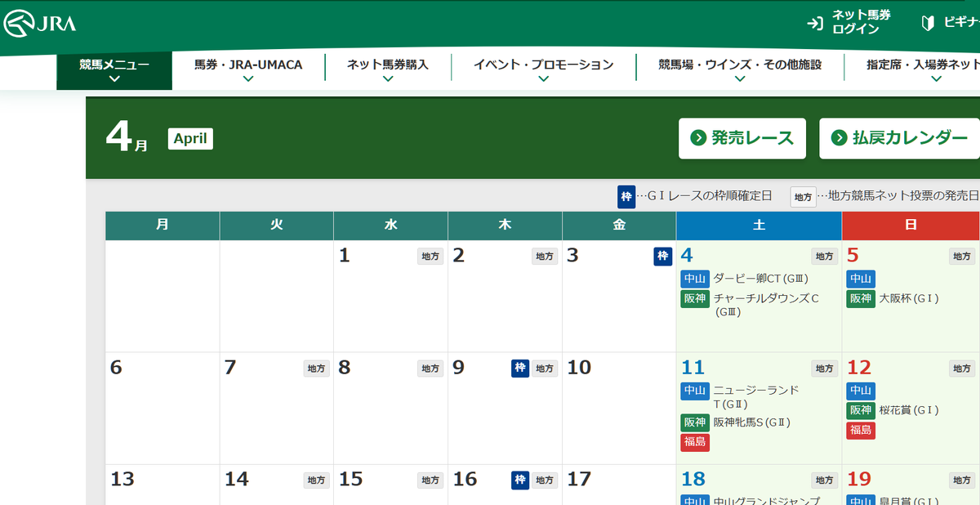Click the 地方 badge on April 19
Viewport: 980px width, 505px height.
pos(962,480)
